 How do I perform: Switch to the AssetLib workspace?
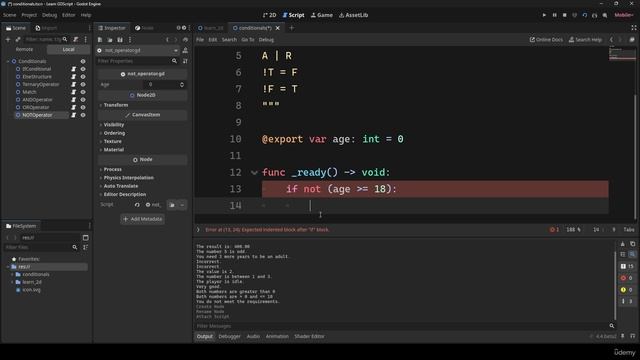point(353,15)
